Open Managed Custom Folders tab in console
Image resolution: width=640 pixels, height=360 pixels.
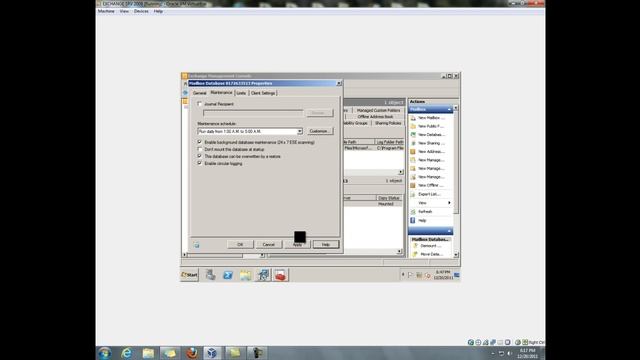click(x=378, y=110)
